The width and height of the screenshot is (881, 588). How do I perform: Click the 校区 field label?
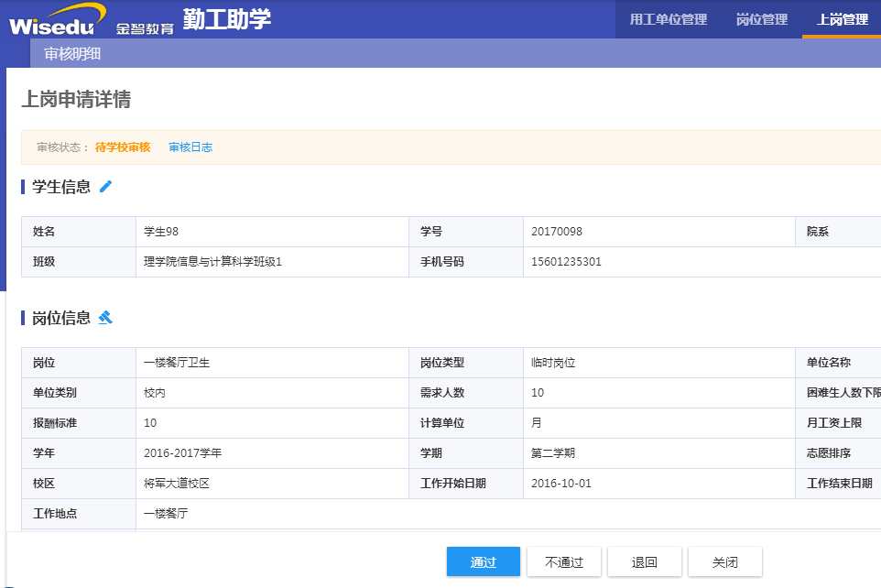tap(44, 484)
